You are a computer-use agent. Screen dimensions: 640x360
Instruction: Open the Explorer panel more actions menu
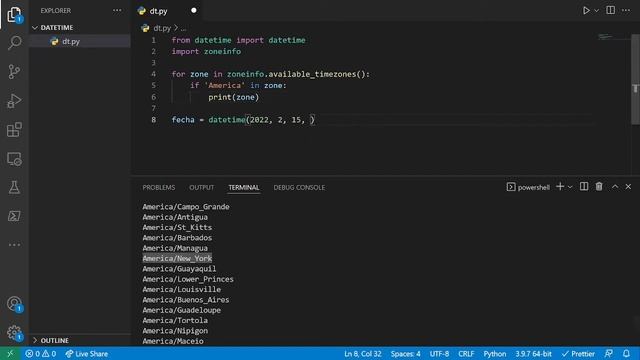(x=117, y=11)
